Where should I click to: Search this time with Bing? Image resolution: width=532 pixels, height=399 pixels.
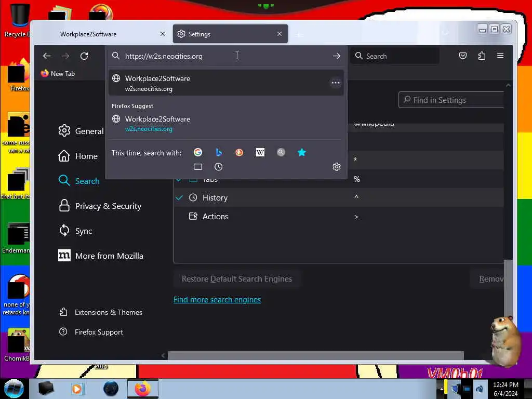coord(219,152)
